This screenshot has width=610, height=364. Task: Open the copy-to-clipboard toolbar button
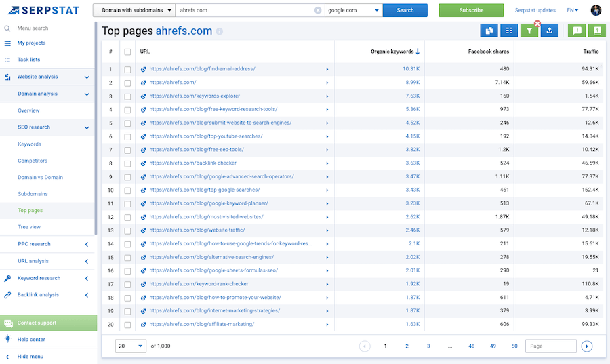(x=489, y=31)
